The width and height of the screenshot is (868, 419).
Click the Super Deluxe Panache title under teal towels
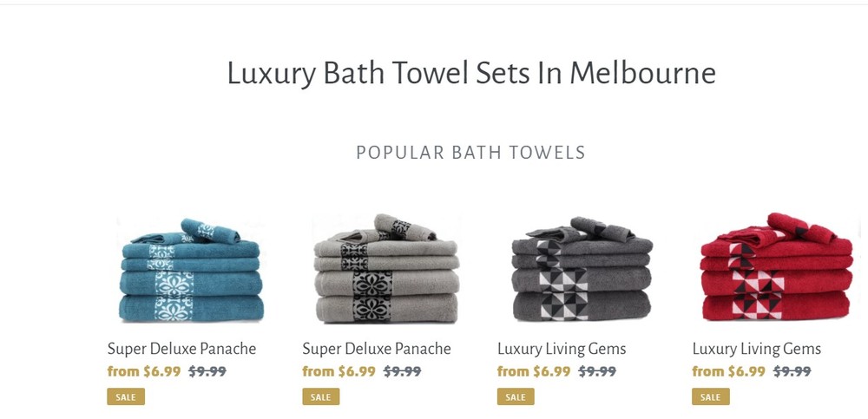point(181,349)
